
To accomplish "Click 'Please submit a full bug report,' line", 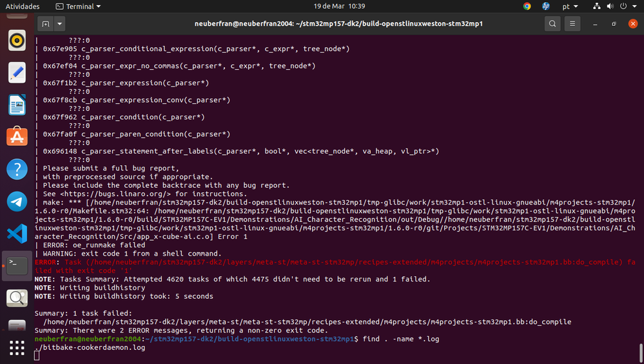I will click(x=111, y=168).
